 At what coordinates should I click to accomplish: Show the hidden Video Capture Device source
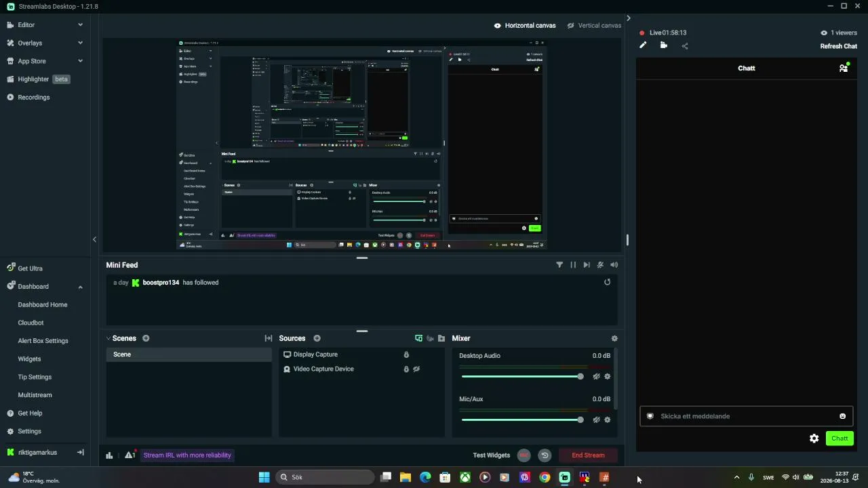pos(416,369)
